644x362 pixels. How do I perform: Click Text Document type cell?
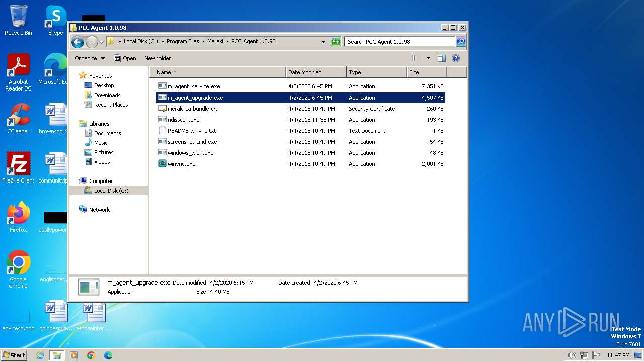tap(367, 131)
